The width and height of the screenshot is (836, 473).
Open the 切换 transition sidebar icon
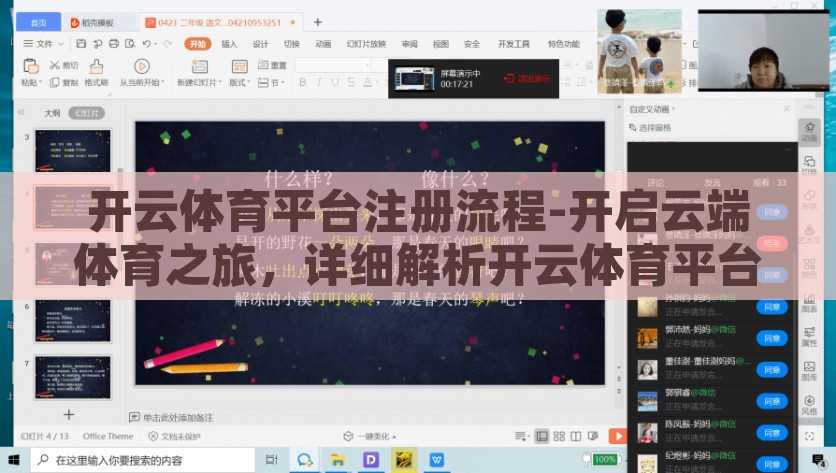pos(809,165)
